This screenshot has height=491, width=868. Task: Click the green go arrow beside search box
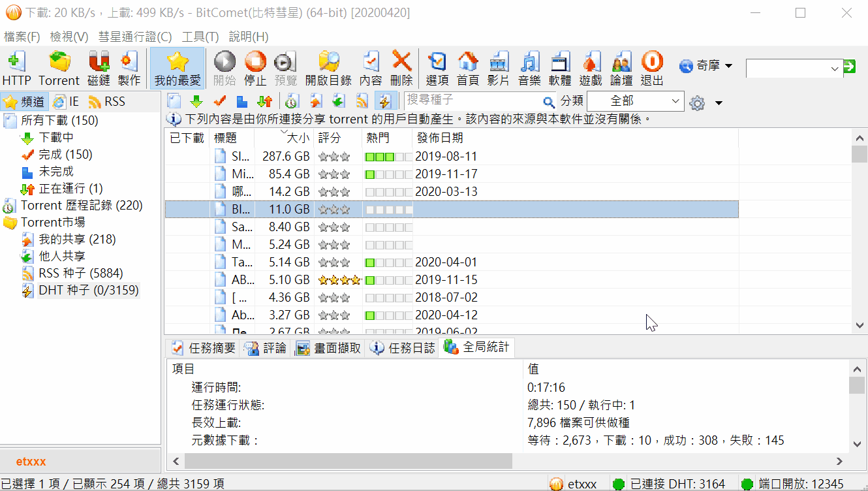click(x=849, y=67)
